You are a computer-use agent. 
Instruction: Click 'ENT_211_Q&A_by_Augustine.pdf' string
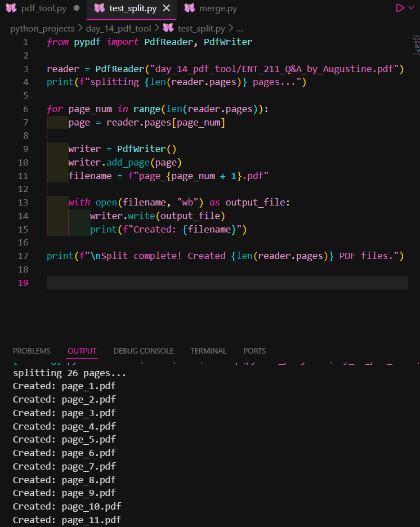pyautogui.click(x=318, y=69)
